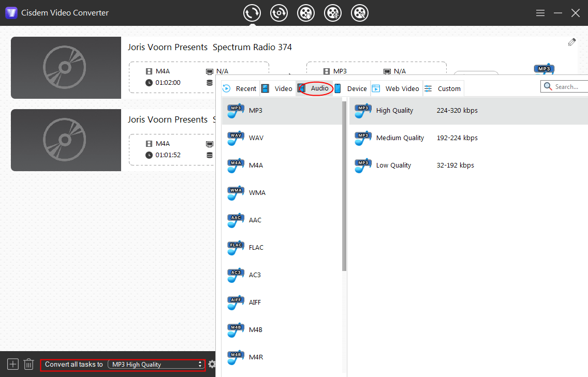Screen dimensions: 588x377
Task: Edit the Spectrum Radio 374 title via pencil
Action: (x=571, y=42)
